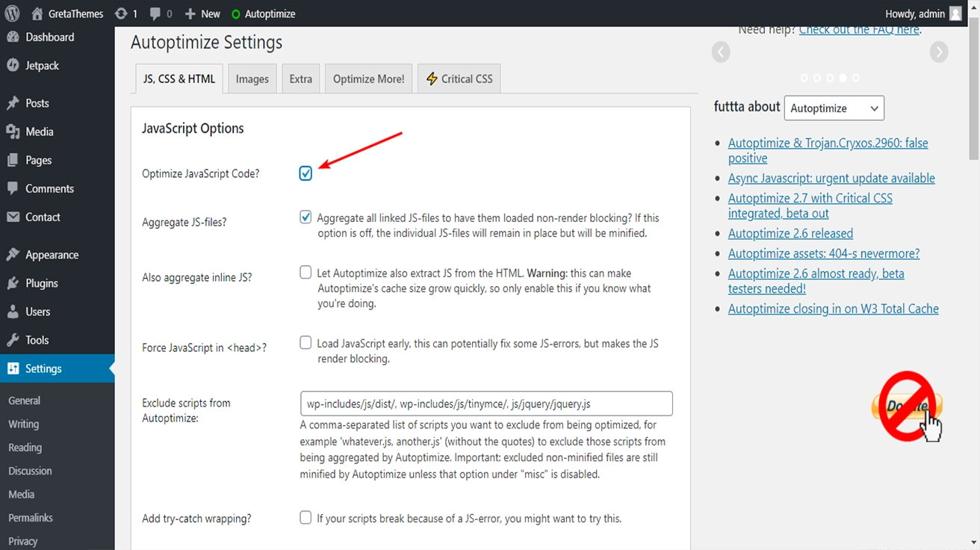This screenshot has height=550, width=980.
Task: Toggle Optimize JavaScript Code checkbox
Action: pyautogui.click(x=306, y=173)
